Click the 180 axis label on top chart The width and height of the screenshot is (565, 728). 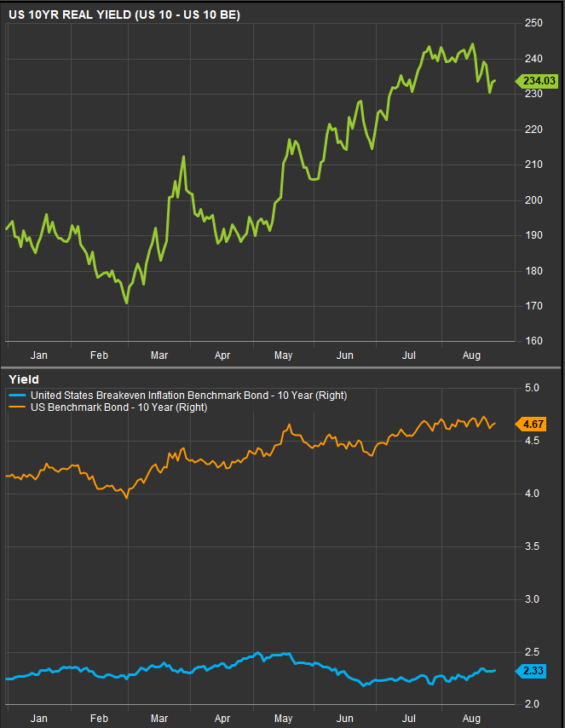tap(533, 271)
